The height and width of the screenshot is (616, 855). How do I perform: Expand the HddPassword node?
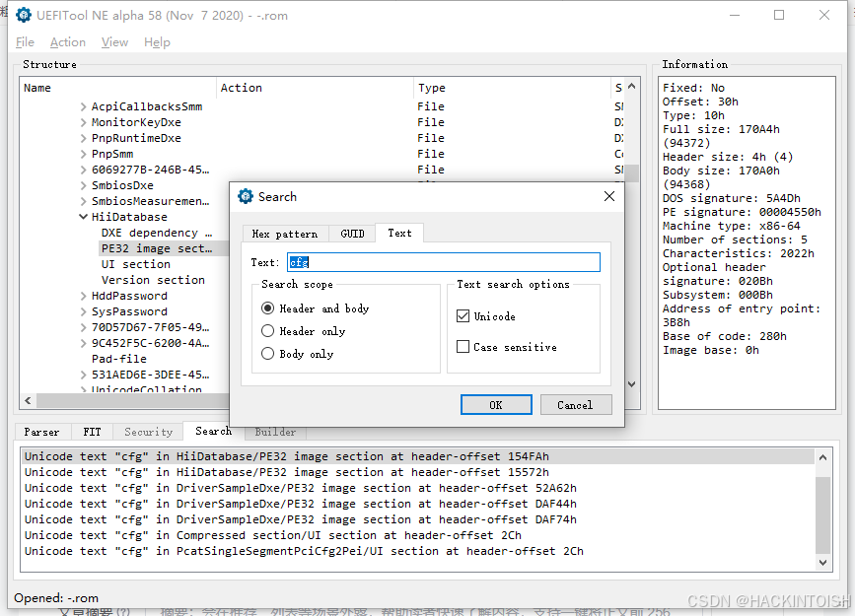(84, 296)
